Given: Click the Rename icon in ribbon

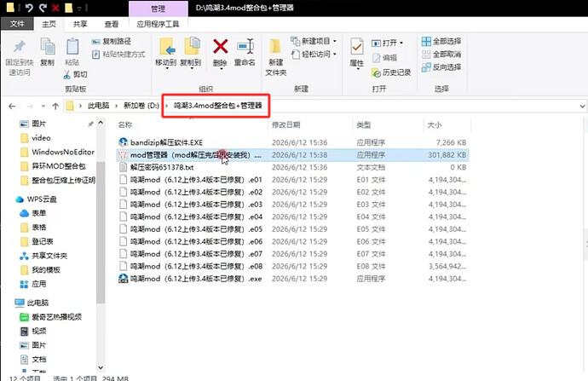Looking at the screenshot, I should click(x=245, y=47).
